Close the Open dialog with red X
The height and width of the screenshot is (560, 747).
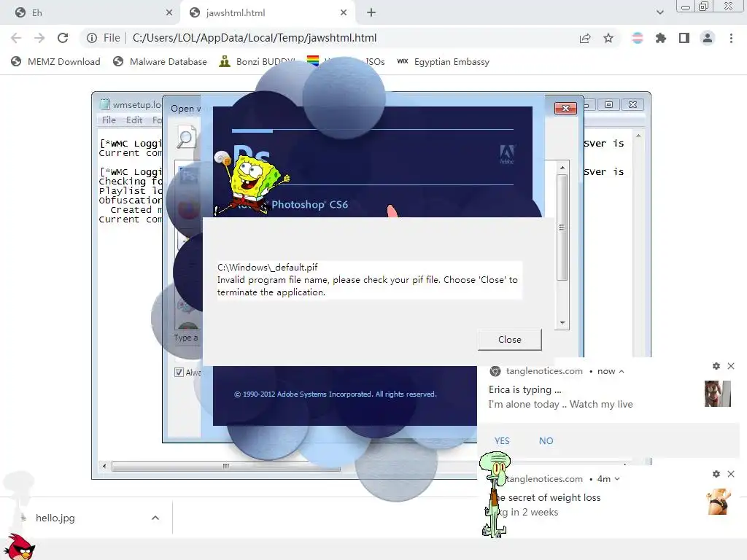pyautogui.click(x=565, y=108)
